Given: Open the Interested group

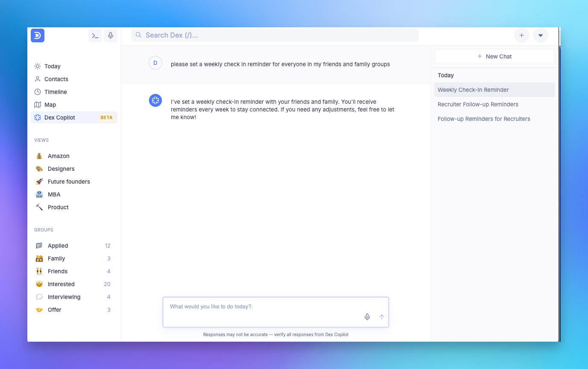Looking at the screenshot, I should pyautogui.click(x=74, y=284).
